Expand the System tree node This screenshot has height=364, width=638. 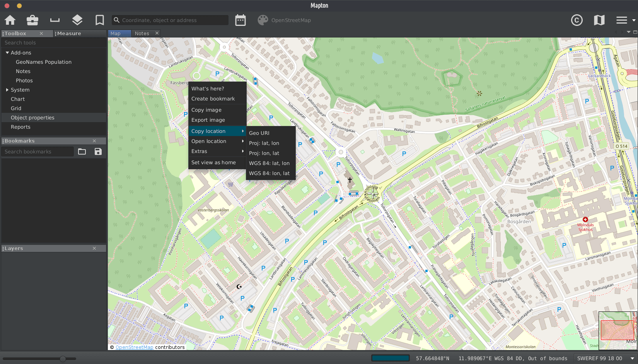pyautogui.click(x=7, y=90)
